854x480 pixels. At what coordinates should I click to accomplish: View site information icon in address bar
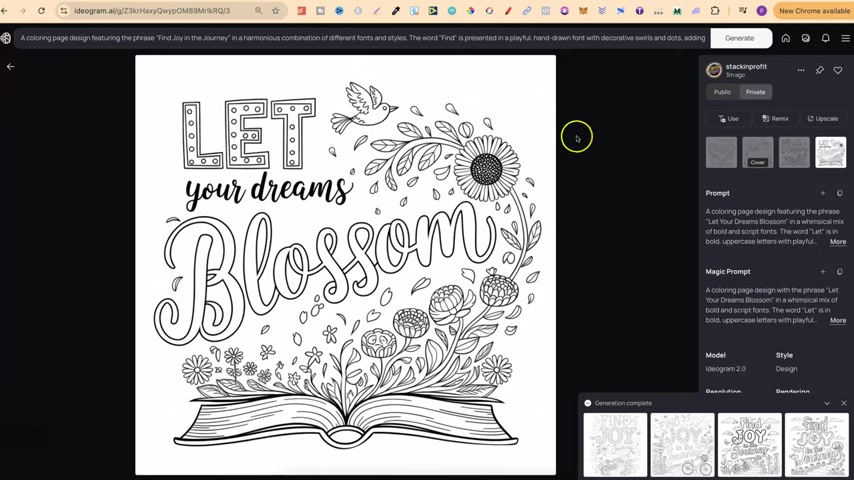click(64, 10)
